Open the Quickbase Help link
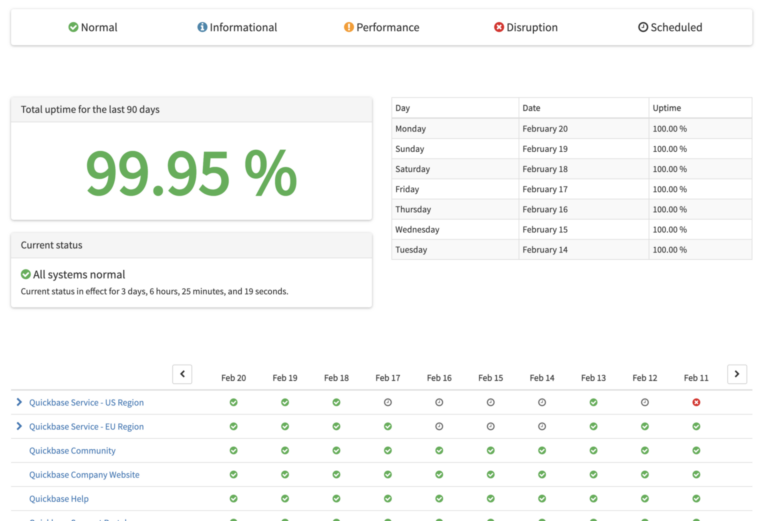Viewport: 768px width, 521px height. click(x=59, y=499)
